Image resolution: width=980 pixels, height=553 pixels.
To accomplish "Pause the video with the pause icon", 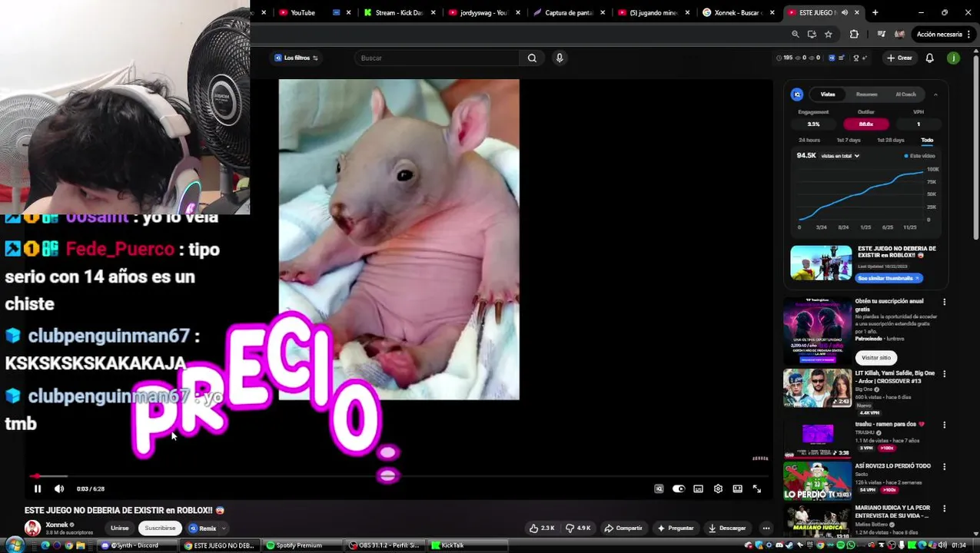I will [x=38, y=488].
